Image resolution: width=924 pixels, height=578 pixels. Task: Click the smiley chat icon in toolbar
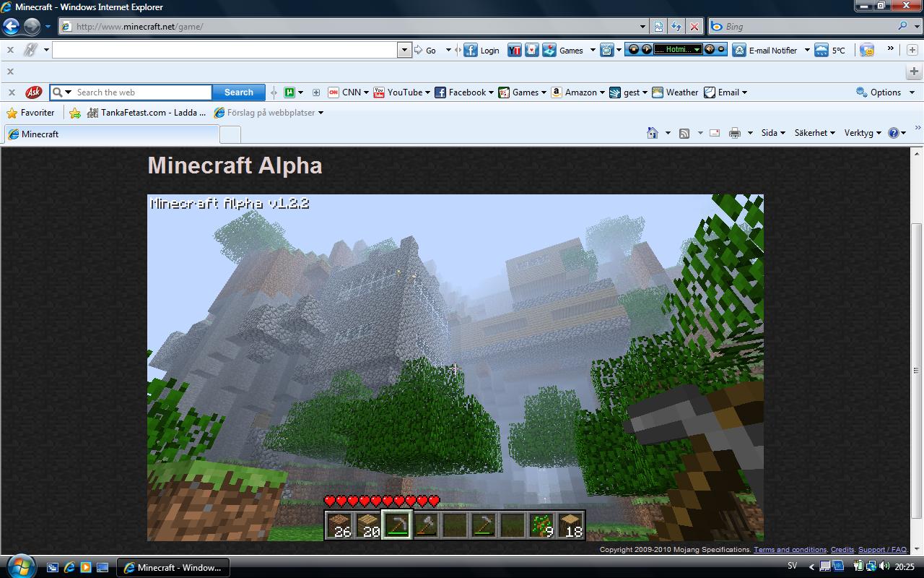click(867, 50)
